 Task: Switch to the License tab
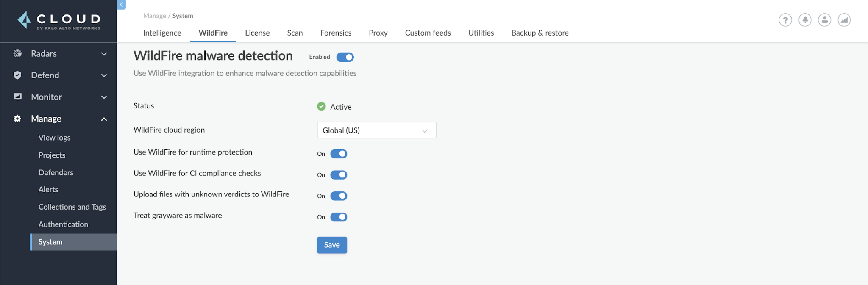tap(257, 33)
